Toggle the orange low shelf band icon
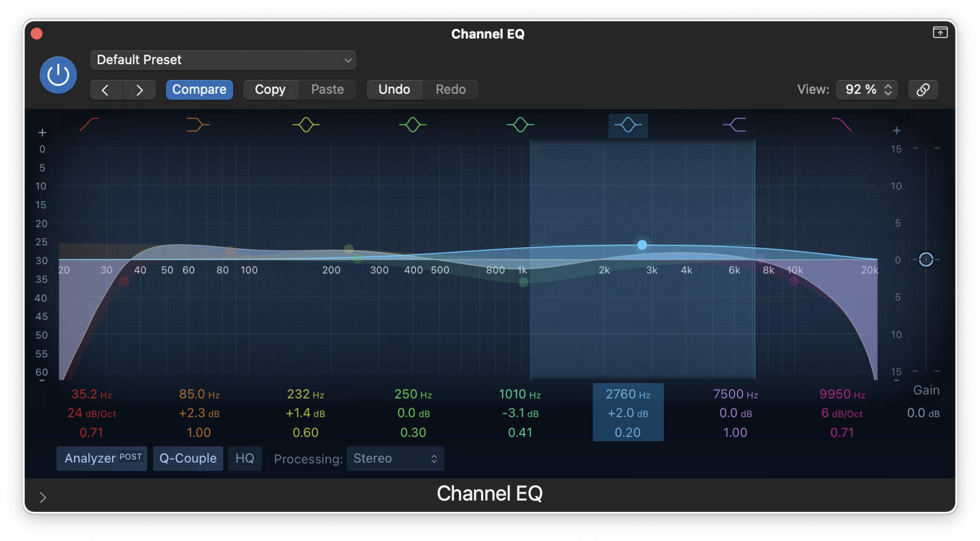Image resolution: width=980 pixels, height=541 pixels. (x=198, y=124)
